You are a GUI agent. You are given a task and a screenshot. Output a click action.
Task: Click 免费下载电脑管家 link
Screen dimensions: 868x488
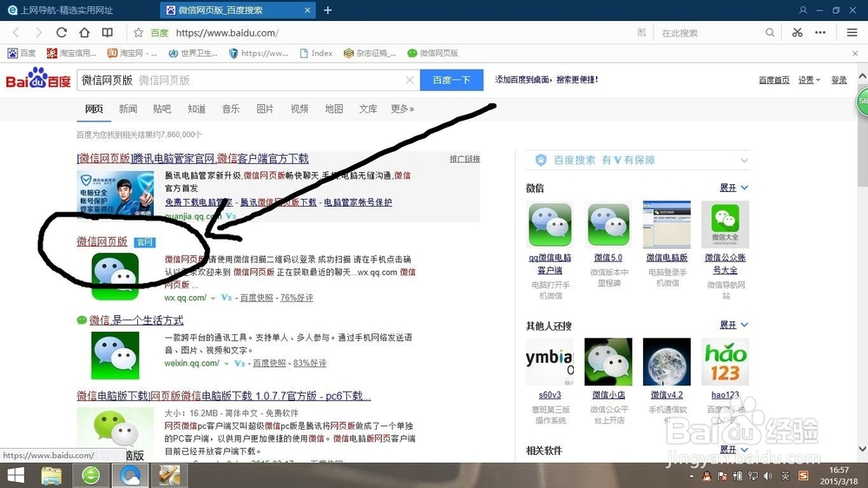pos(199,202)
